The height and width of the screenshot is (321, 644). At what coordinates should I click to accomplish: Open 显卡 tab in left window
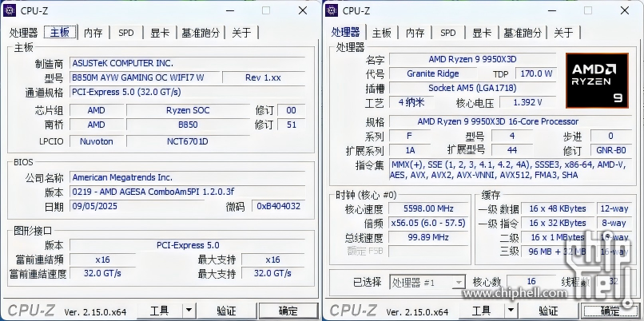point(159,33)
